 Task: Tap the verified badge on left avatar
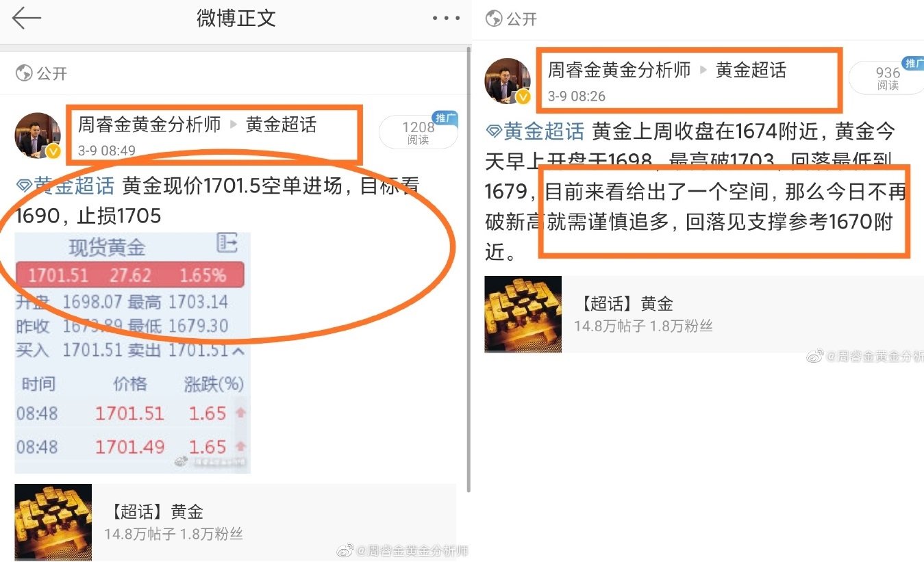click(53, 151)
